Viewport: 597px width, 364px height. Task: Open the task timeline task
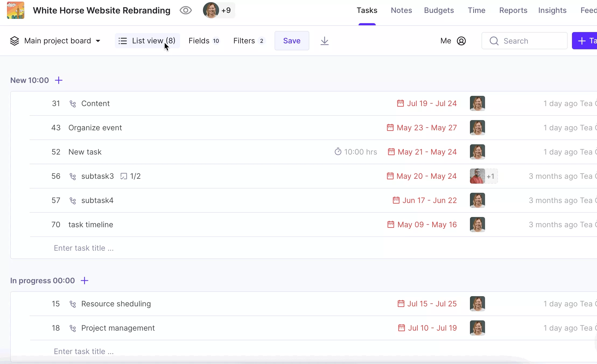pos(91,225)
